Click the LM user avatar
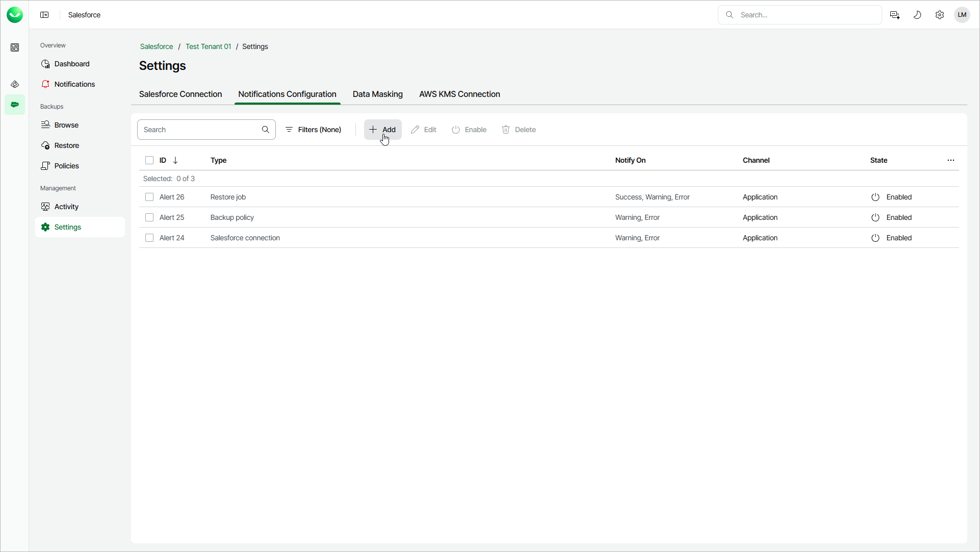Viewport: 980px width, 552px height. pyautogui.click(x=962, y=15)
